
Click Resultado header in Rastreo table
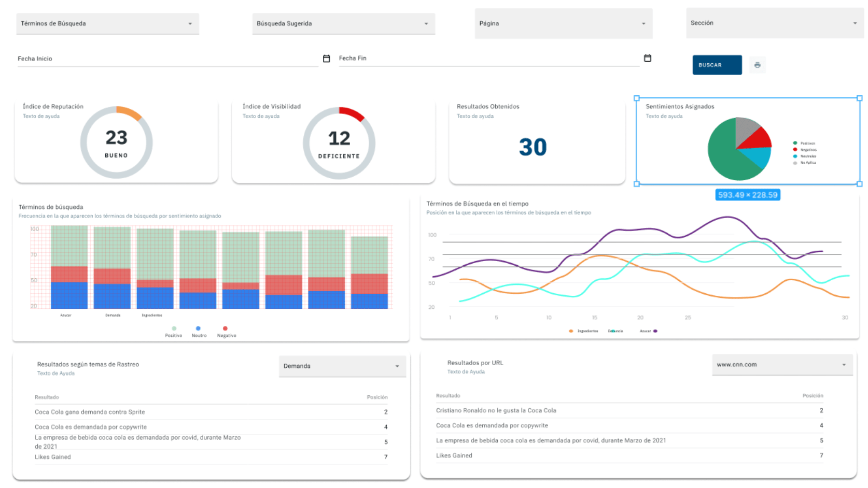point(47,397)
